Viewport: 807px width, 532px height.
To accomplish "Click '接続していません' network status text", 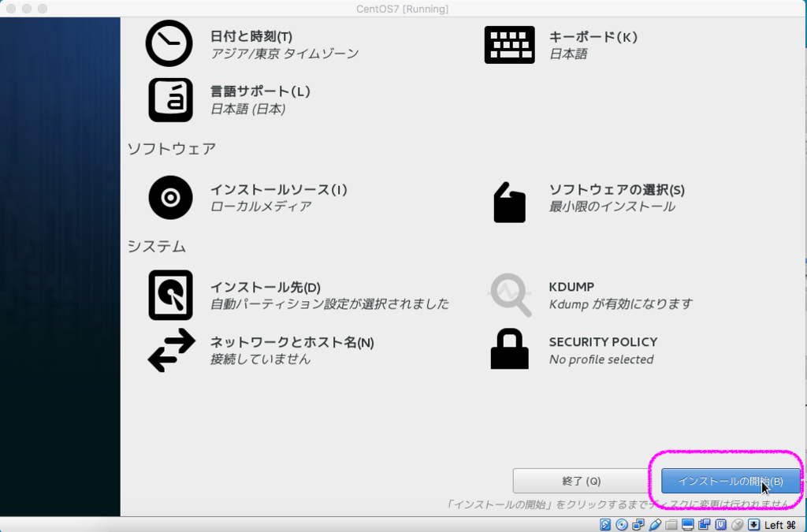I will (260, 359).
